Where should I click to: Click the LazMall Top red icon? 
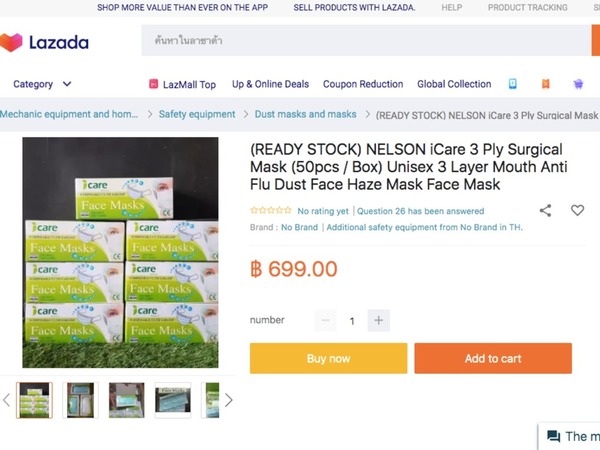(x=153, y=84)
